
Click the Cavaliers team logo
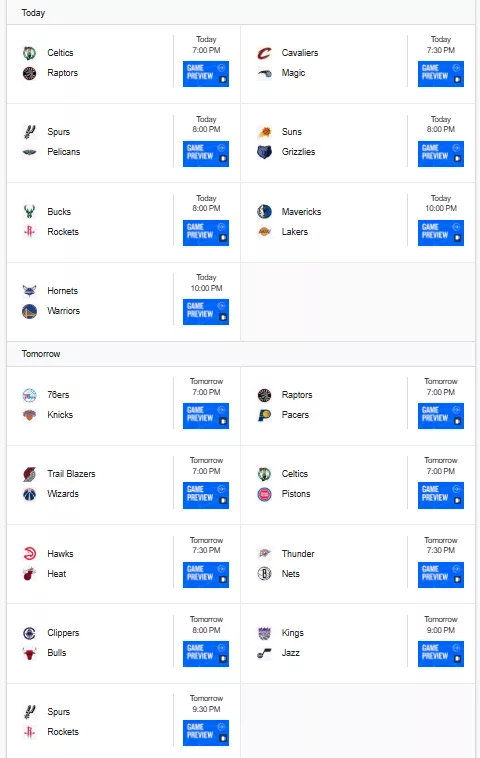(264, 53)
